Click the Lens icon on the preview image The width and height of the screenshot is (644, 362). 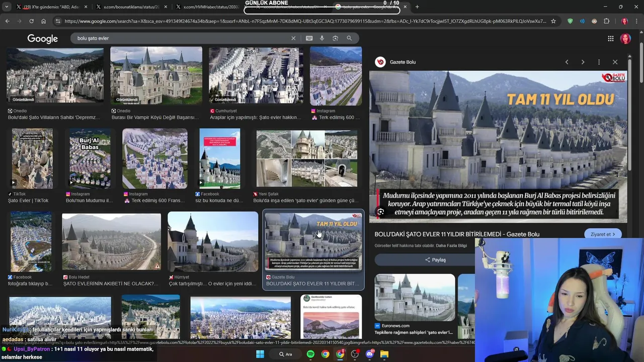click(x=381, y=212)
